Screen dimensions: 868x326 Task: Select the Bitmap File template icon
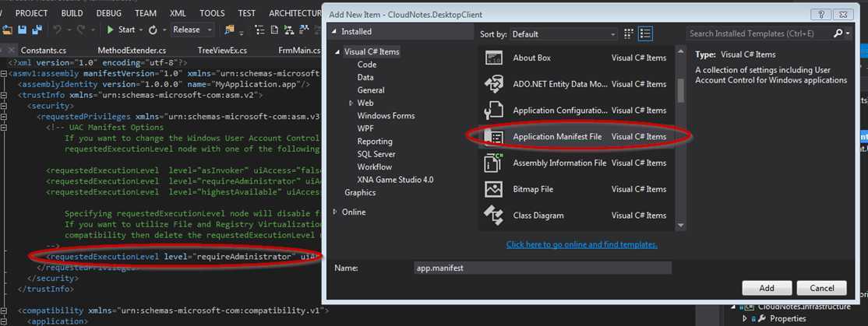click(x=493, y=189)
